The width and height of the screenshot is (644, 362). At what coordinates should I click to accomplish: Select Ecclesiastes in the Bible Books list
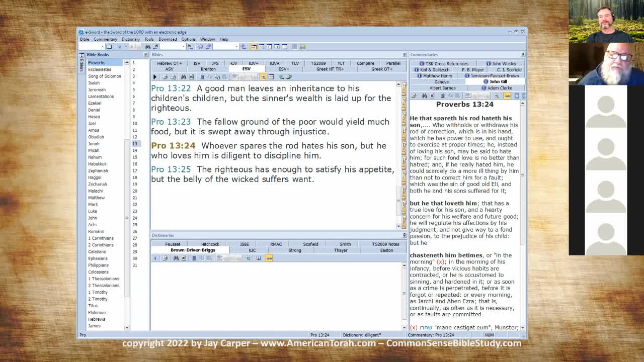tap(99, 69)
